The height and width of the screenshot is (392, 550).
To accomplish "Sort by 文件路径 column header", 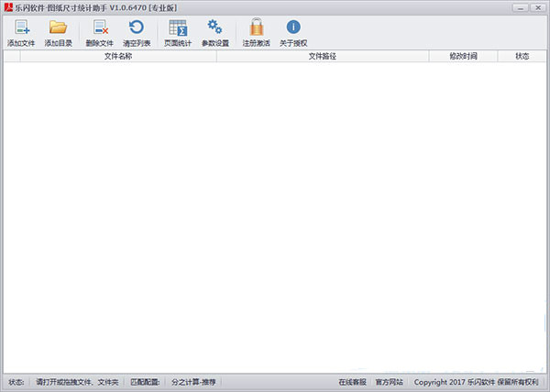I will click(x=323, y=56).
